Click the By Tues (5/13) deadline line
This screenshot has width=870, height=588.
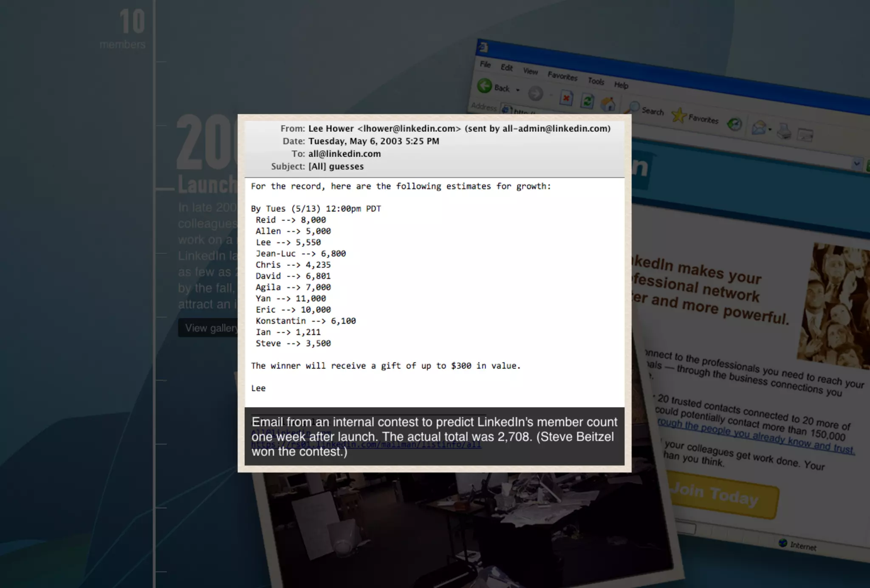tap(316, 209)
